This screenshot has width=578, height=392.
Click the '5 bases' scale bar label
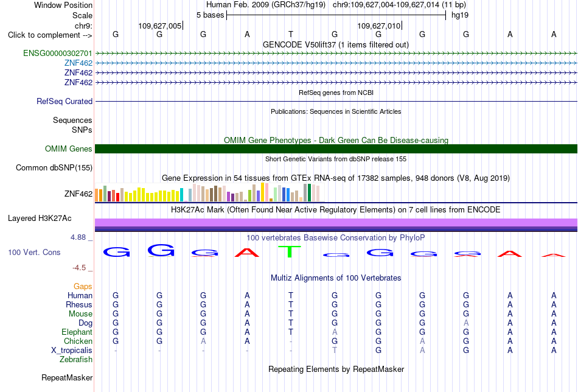[210, 15]
